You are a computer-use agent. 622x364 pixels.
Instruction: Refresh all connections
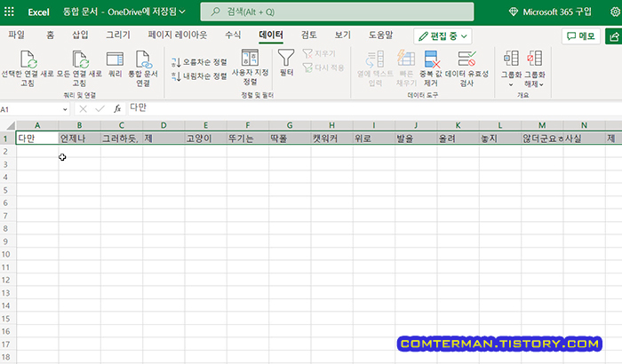(x=79, y=68)
